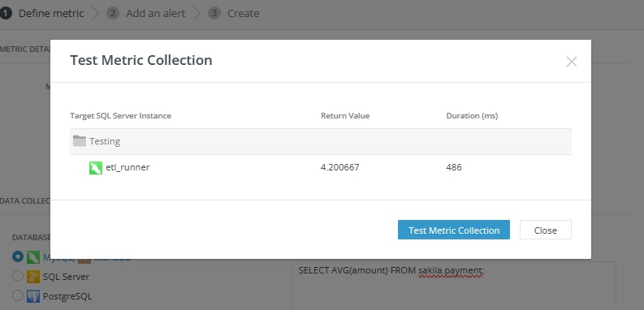Click the duration value 486
Viewport: 644px width, 310px height.
pos(454,167)
